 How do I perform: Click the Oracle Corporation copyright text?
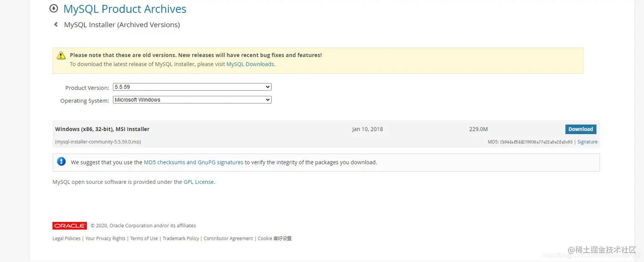[x=143, y=226]
